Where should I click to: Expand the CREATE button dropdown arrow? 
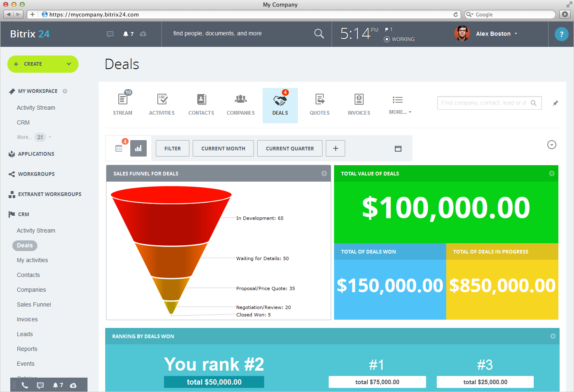69,64
